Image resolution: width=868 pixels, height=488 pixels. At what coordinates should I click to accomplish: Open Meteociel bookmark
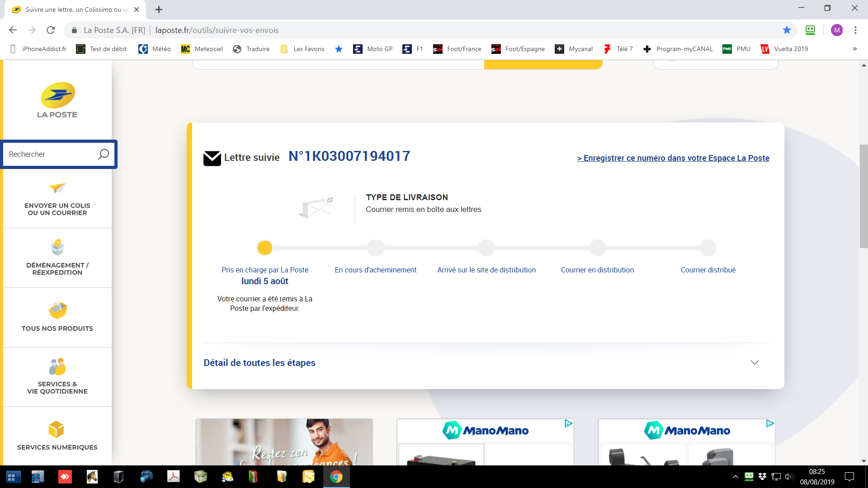click(x=202, y=49)
